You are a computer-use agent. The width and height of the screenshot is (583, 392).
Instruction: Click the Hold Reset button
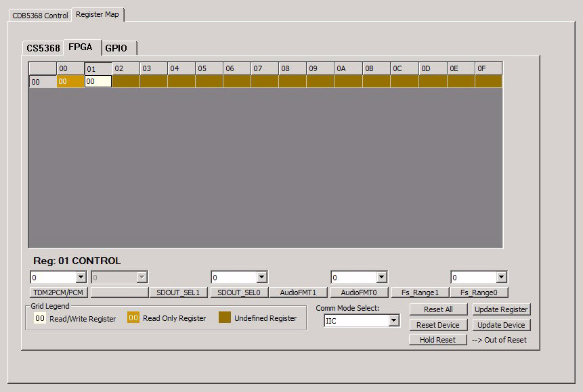438,340
